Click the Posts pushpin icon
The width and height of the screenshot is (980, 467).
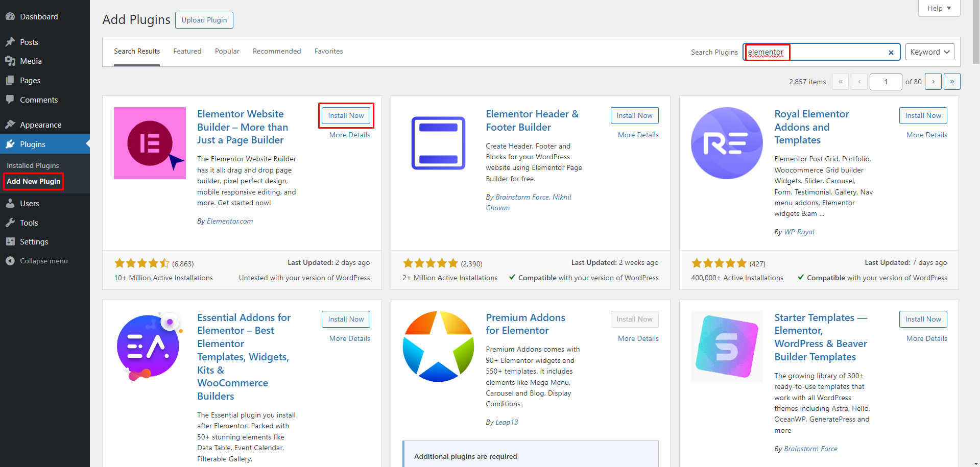[x=10, y=42]
